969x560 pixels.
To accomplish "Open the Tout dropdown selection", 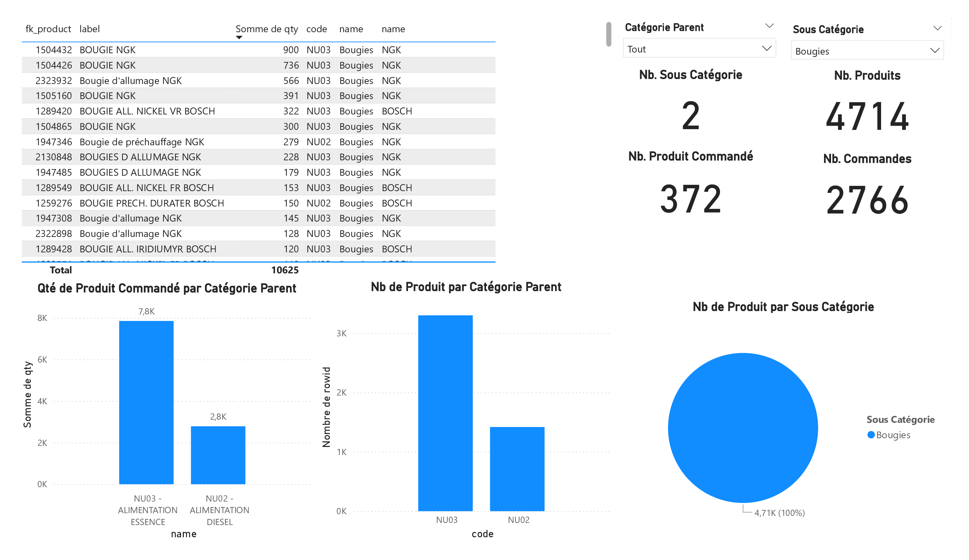I will (x=699, y=49).
